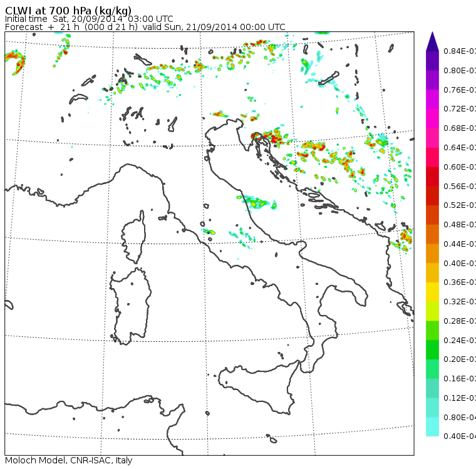The width and height of the screenshot is (476, 469).
Task: Click the 0.64E-03 legend label
Action: pyautogui.click(x=460, y=148)
